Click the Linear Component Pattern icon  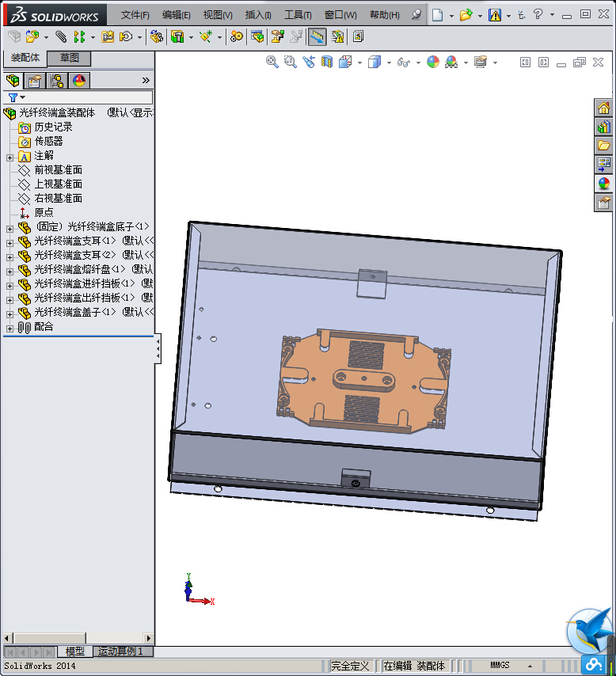(79, 36)
